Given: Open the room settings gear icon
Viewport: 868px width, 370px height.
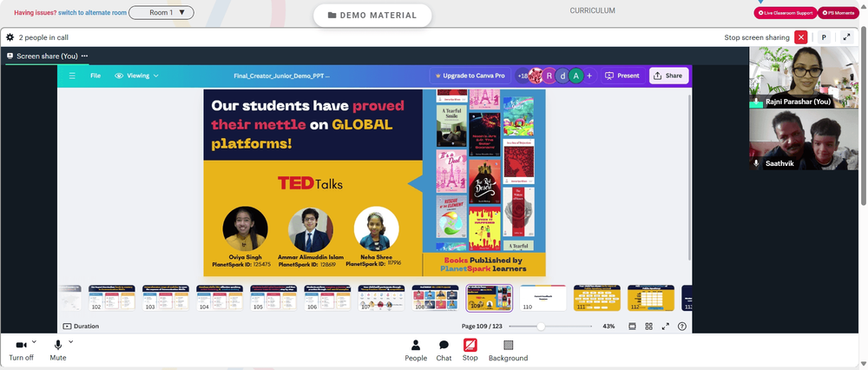Looking at the screenshot, I should [10, 37].
